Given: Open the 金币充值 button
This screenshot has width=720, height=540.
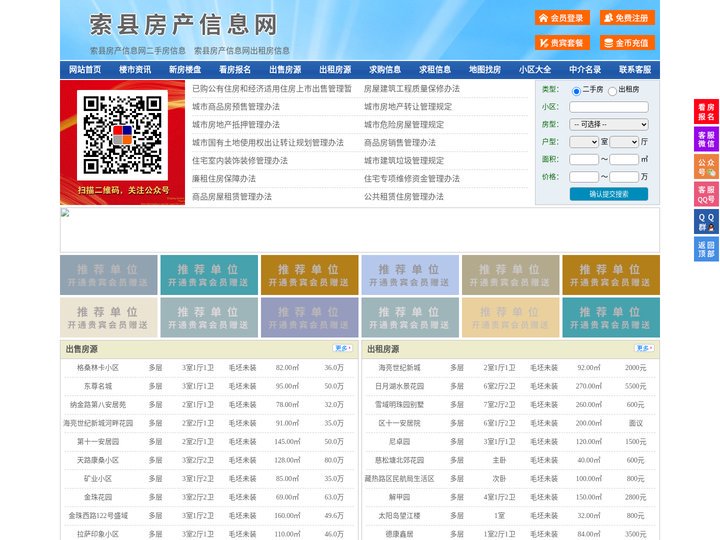Looking at the screenshot, I should click(x=627, y=43).
